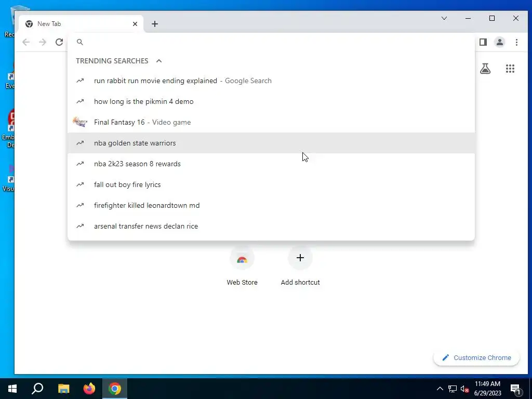Click the magnifier icon in the address bar
532x399 pixels.
pos(79,42)
